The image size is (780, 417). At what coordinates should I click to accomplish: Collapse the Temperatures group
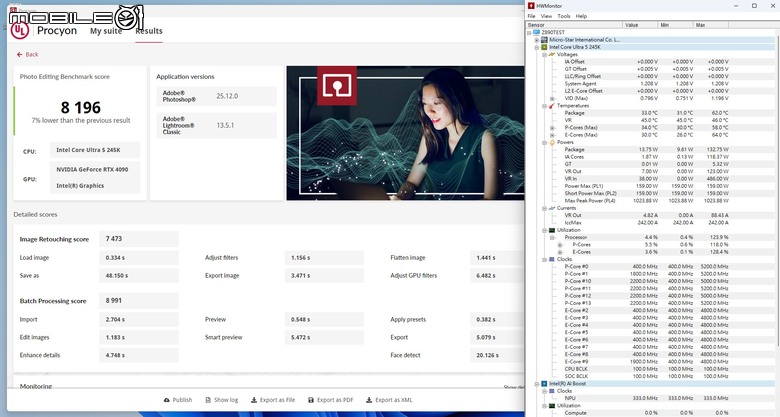[544, 106]
